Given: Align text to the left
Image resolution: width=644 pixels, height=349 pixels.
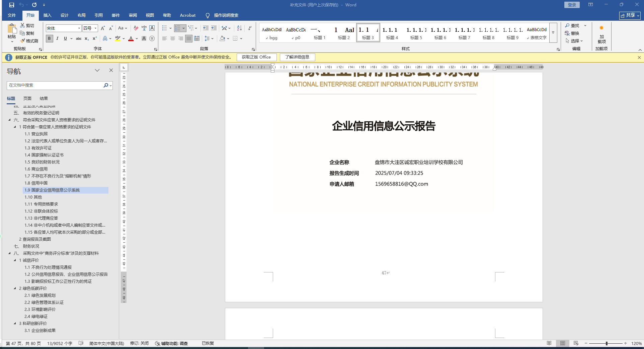Looking at the screenshot, I should coord(165,38).
